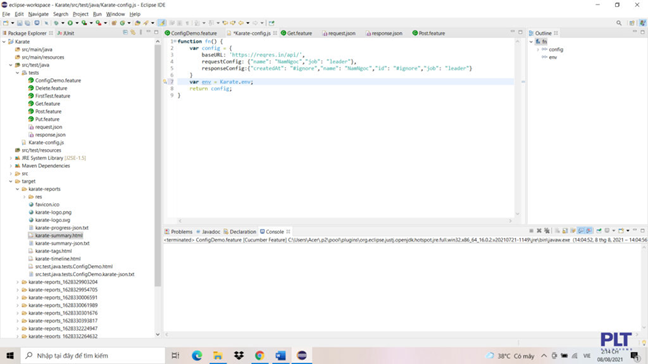Open the Project menu
This screenshot has height=364, width=648.
(81, 14)
